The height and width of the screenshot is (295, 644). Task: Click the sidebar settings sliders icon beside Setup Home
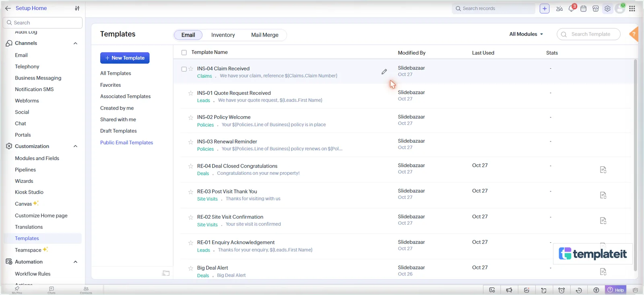click(x=77, y=8)
